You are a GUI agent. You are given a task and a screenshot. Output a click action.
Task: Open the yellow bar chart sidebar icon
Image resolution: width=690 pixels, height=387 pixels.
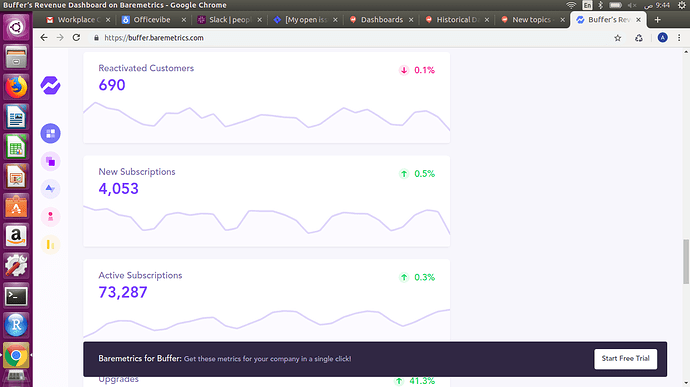pos(51,244)
